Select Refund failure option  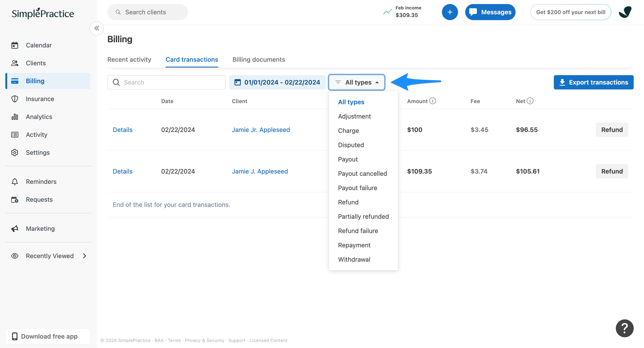pyautogui.click(x=358, y=231)
